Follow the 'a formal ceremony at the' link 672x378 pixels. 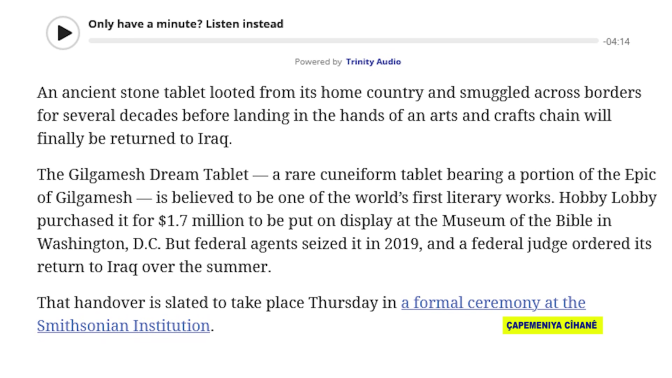[493, 303]
